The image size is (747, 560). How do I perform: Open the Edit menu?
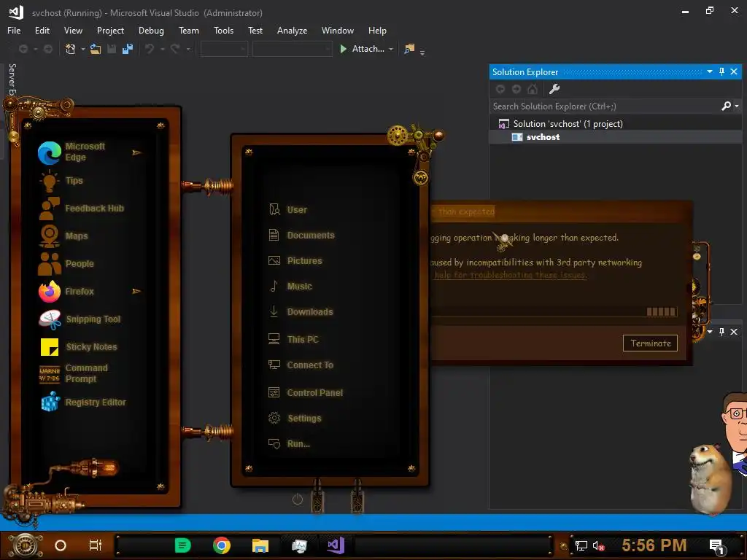(x=42, y=31)
